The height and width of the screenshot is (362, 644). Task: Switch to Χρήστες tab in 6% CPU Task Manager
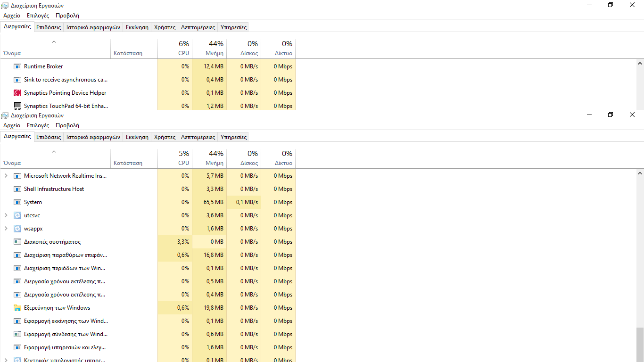165,27
